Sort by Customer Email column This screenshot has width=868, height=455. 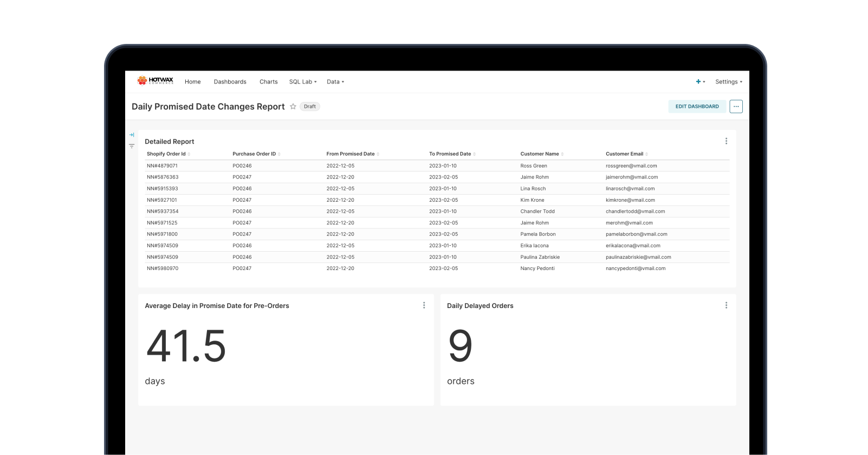click(627, 154)
